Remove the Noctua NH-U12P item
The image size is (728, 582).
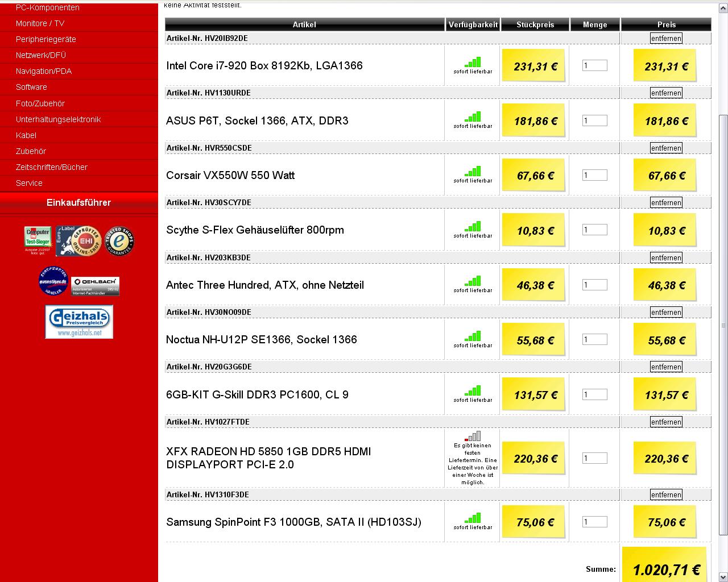(x=666, y=312)
